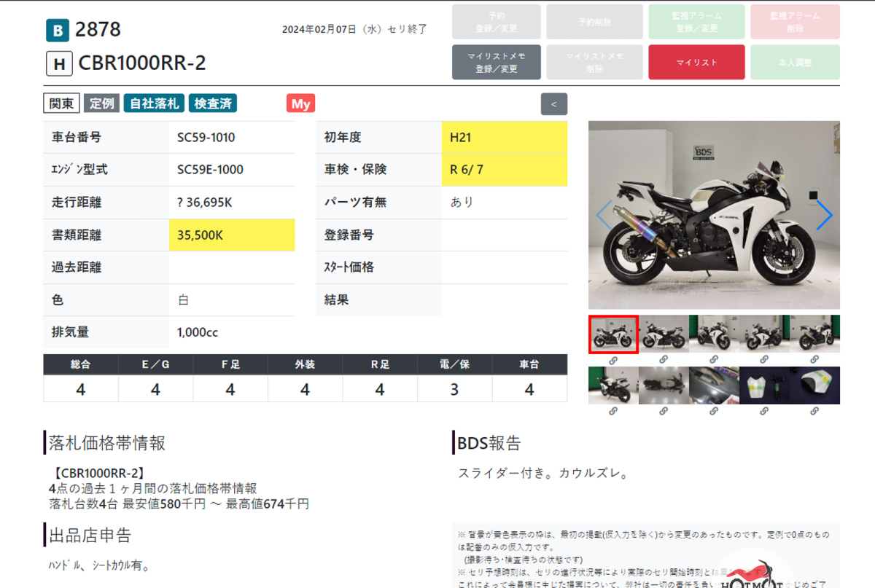Click the link icon under the top-down view thumbnail

click(x=664, y=411)
